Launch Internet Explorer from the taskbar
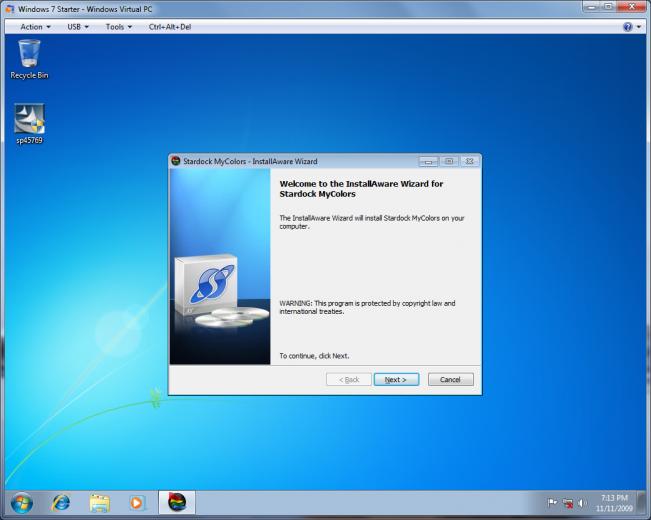 coord(61,503)
